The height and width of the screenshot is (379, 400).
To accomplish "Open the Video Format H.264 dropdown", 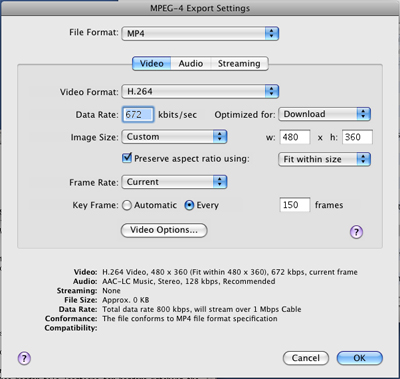I will [200, 91].
